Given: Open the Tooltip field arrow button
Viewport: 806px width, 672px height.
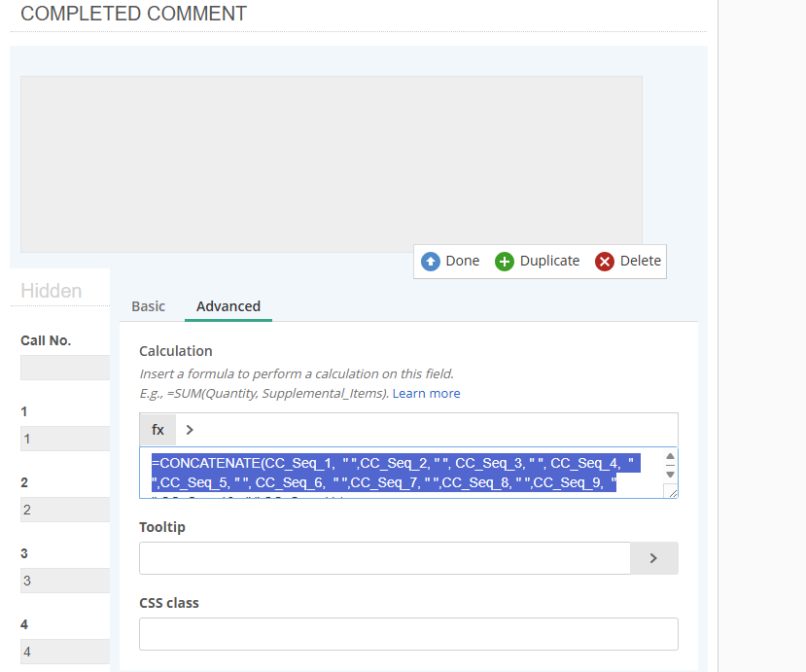Looking at the screenshot, I should [x=653, y=558].
